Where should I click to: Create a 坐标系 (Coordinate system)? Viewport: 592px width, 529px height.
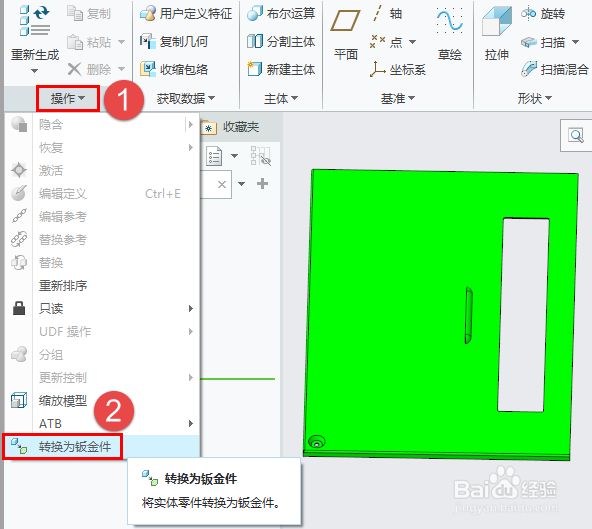pyautogui.click(x=398, y=69)
